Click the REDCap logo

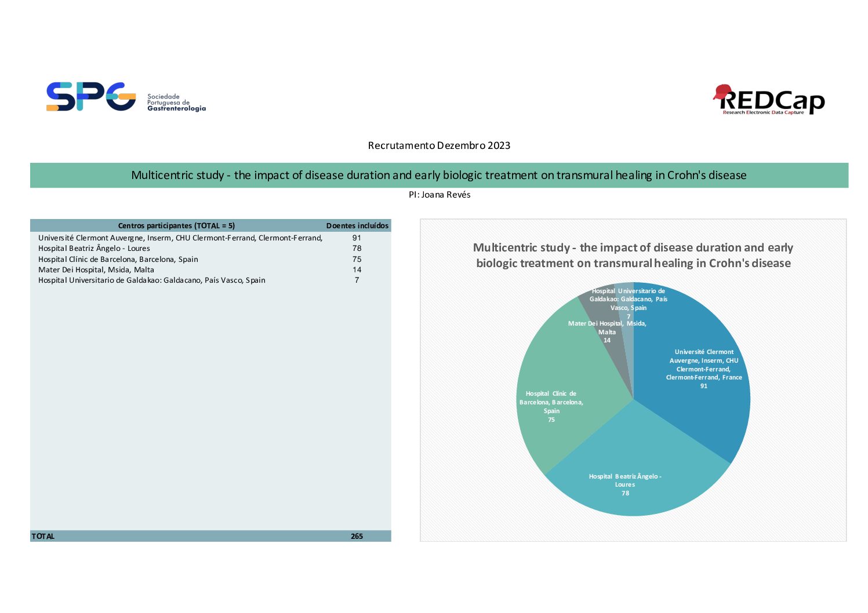coord(769,100)
